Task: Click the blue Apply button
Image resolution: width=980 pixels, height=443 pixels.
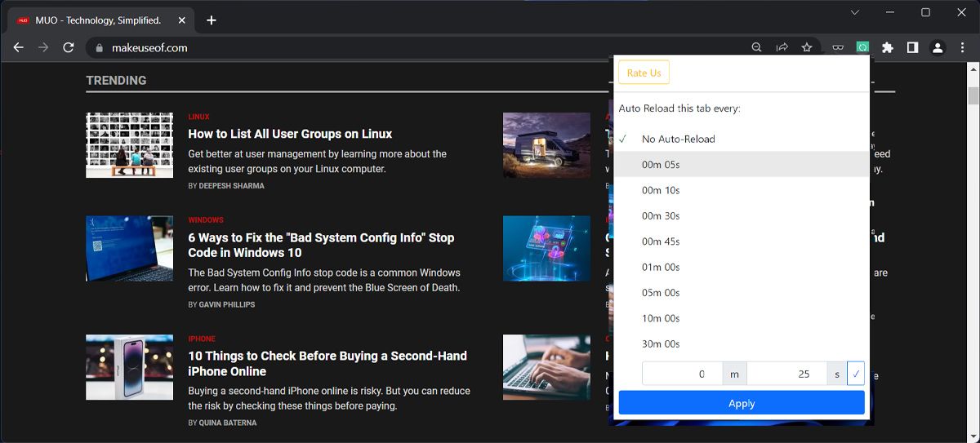Action: tap(742, 403)
